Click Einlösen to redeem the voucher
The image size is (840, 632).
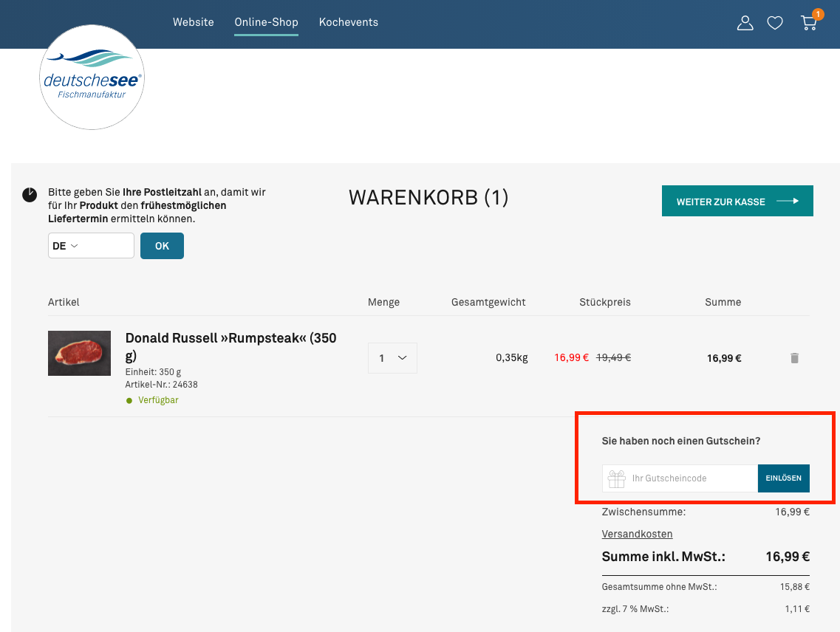783,478
